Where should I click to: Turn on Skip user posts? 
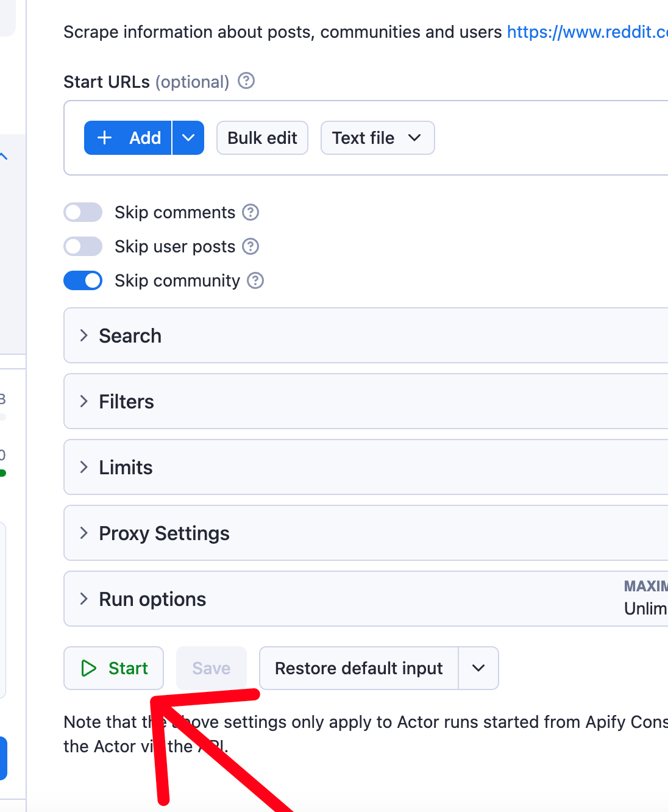[83, 246]
